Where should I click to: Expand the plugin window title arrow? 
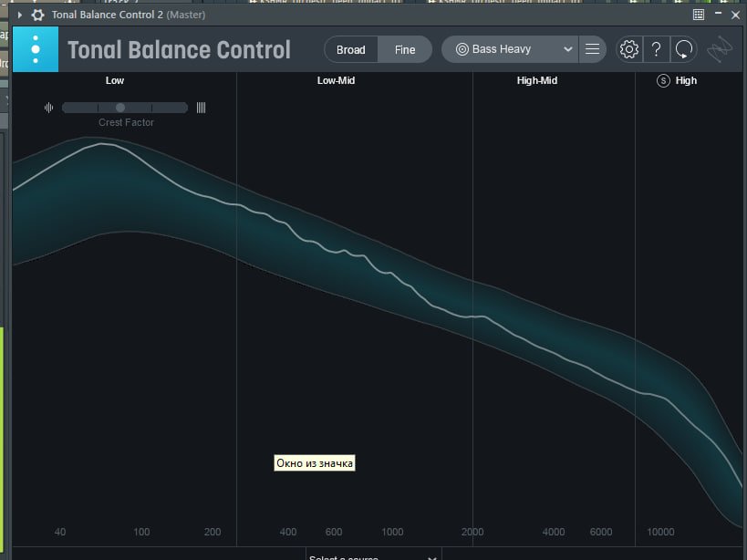[20, 15]
